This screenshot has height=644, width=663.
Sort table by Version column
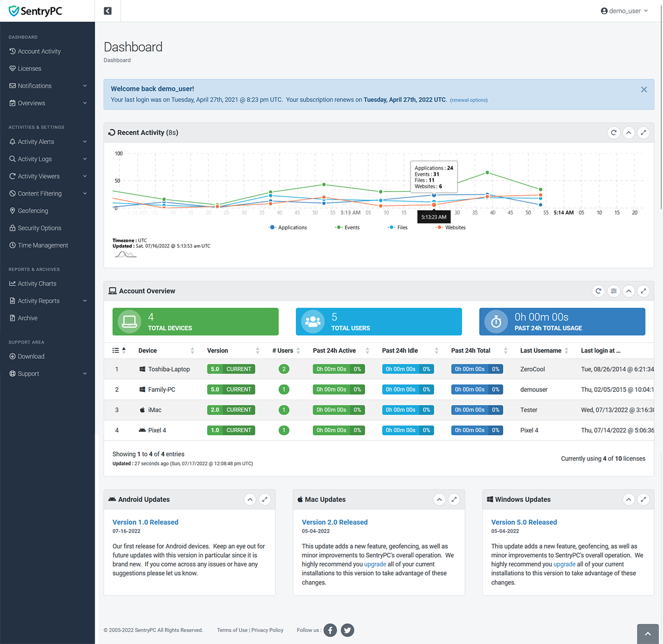pyautogui.click(x=233, y=350)
